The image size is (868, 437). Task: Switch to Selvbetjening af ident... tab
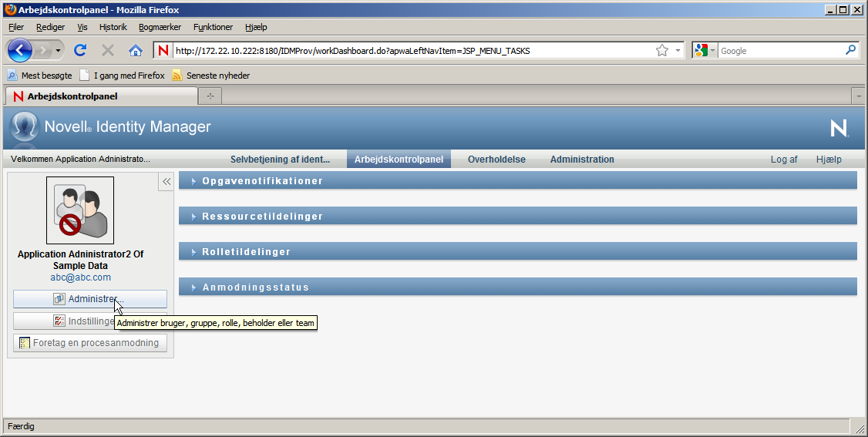point(280,160)
